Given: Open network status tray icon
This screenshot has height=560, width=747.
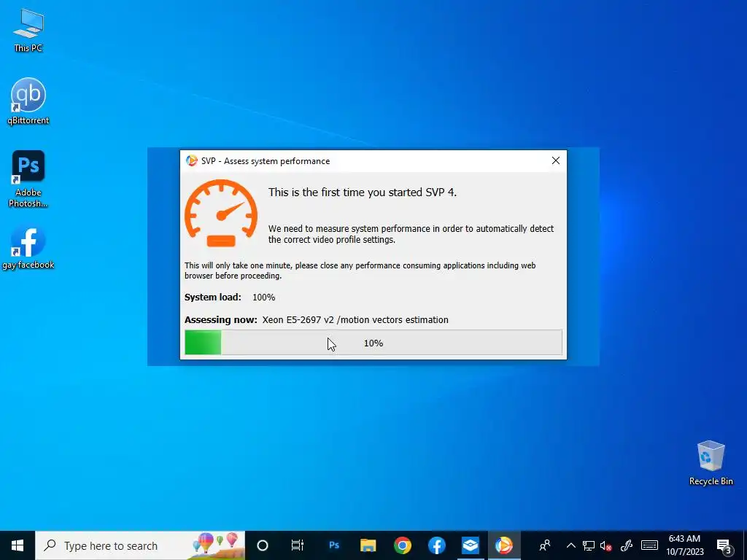Looking at the screenshot, I should (589, 545).
